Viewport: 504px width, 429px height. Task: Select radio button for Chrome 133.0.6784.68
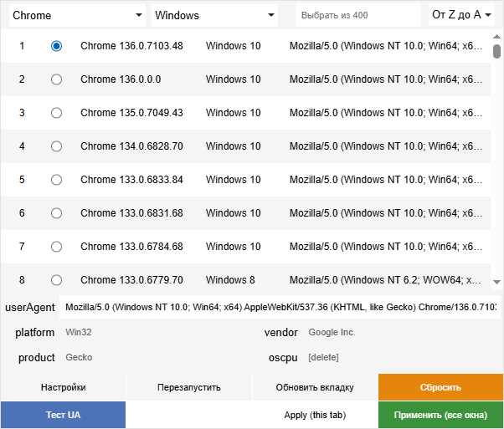click(x=56, y=247)
